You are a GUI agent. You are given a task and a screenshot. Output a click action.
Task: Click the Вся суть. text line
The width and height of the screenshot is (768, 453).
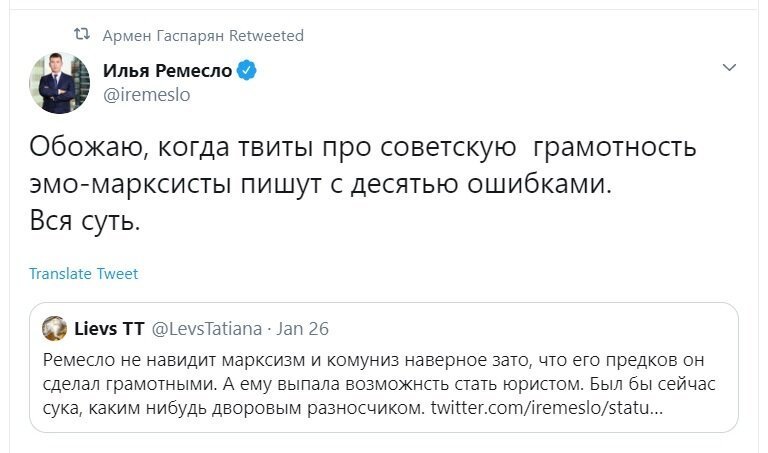click(x=85, y=221)
